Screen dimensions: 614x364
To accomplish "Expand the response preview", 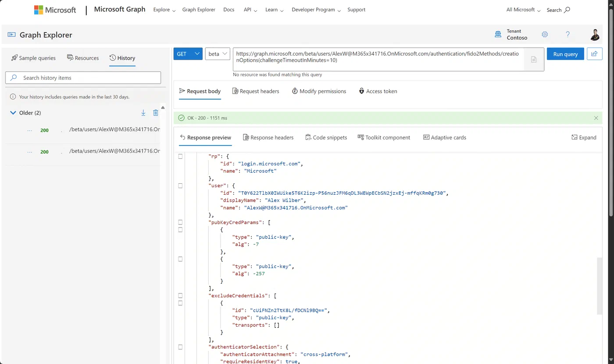I will click(584, 137).
